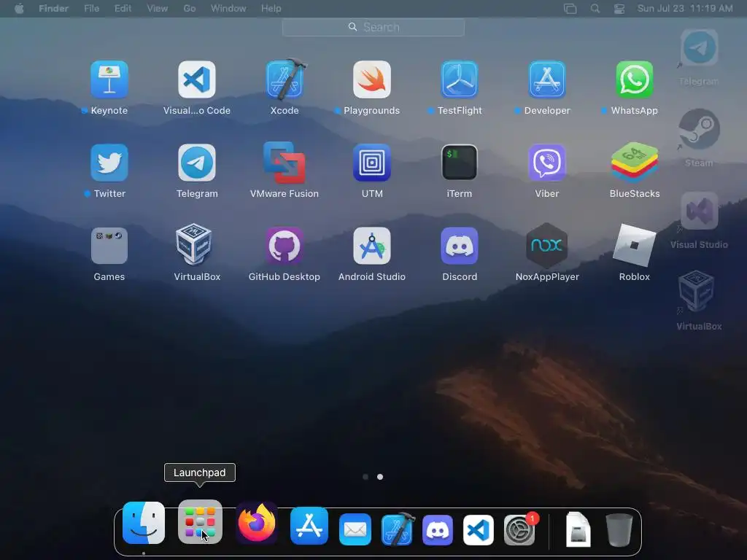Viewport: 747px width, 560px height.
Task: Open Finder from the Dock
Action: 144,523
